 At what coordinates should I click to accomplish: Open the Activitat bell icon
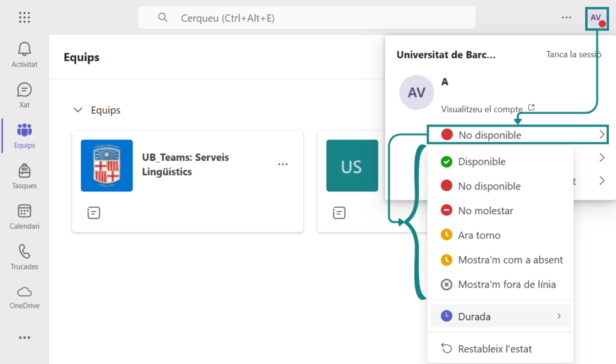pyautogui.click(x=25, y=55)
